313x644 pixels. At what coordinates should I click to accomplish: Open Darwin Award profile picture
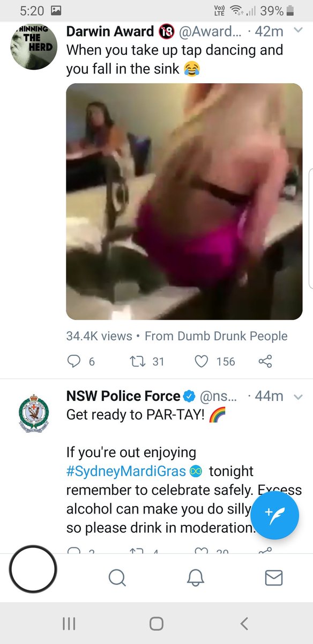point(33,46)
